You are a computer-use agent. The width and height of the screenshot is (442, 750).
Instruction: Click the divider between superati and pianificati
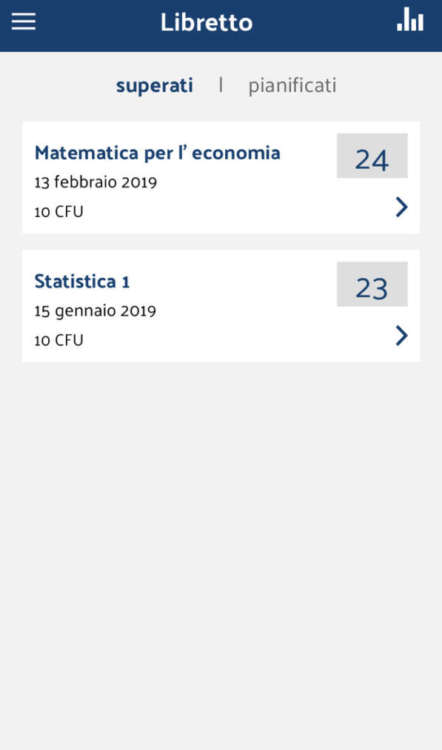pyautogui.click(x=221, y=85)
